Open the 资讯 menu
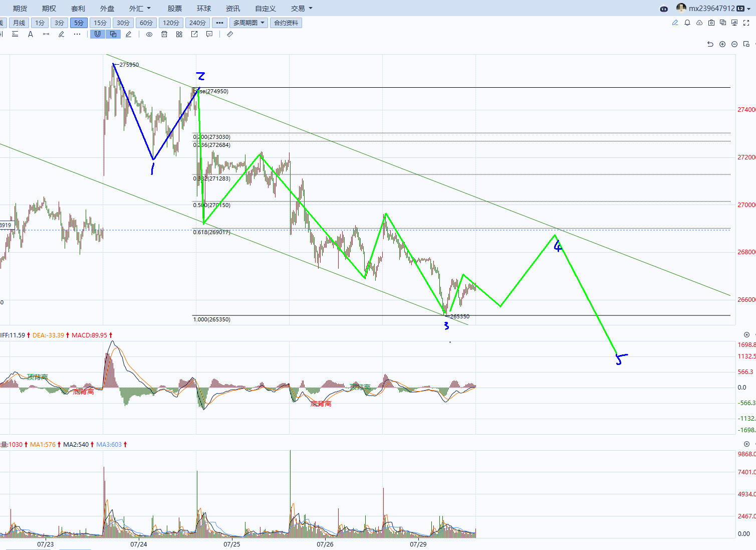 [233, 9]
